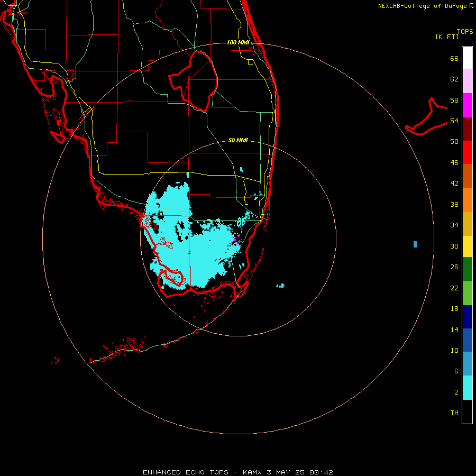
Task: Select the light steel-blue scale swatch
Action: 467,364
